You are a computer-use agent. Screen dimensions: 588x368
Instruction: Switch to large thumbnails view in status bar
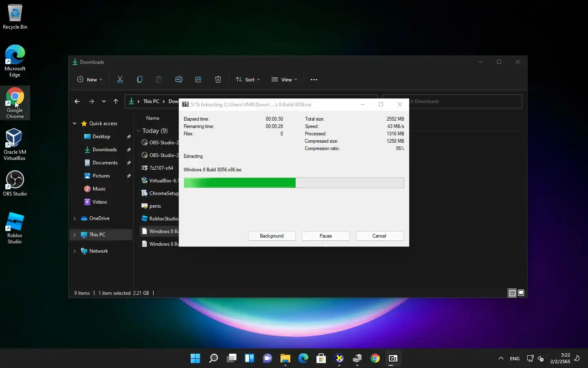point(521,293)
